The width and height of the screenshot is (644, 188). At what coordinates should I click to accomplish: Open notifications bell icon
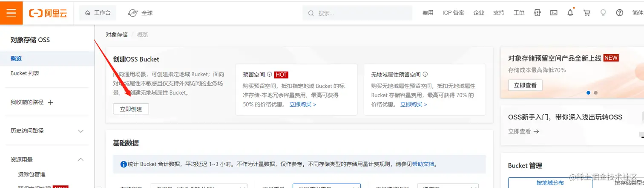point(570,13)
